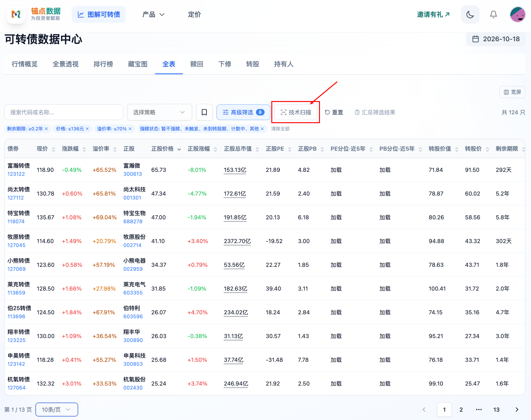The image size is (531, 420).
Task: Open stock code 002714 link
Action: [132, 245]
